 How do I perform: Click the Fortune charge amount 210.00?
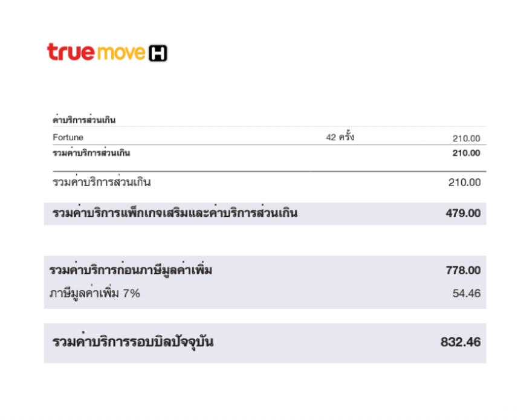[x=467, y=138]
